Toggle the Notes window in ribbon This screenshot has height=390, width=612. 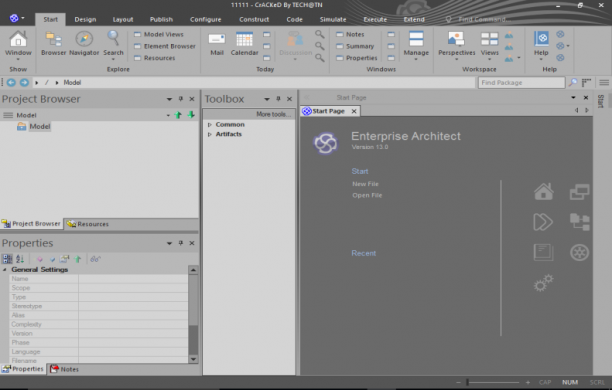(x=350, y=34)
